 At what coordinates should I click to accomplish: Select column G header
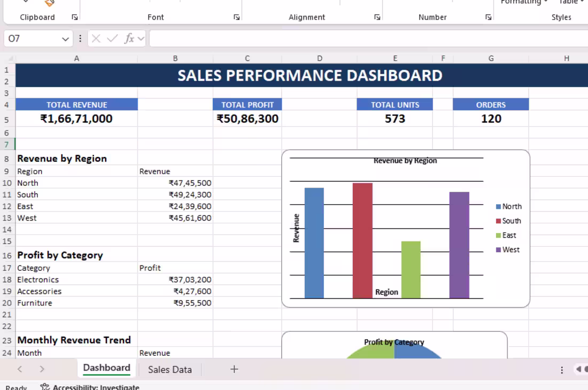click(x=491, y=58)
